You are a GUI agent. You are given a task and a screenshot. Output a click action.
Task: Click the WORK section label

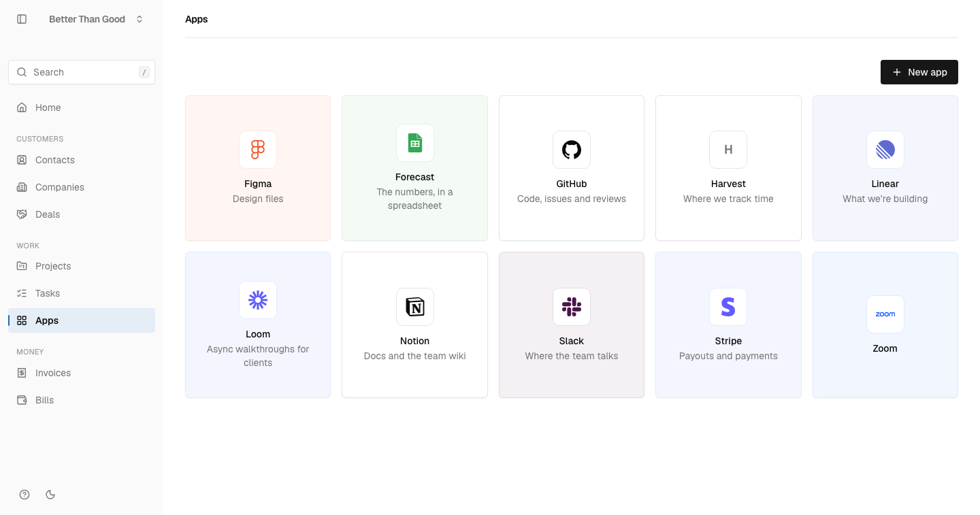[x=28, y=246]
